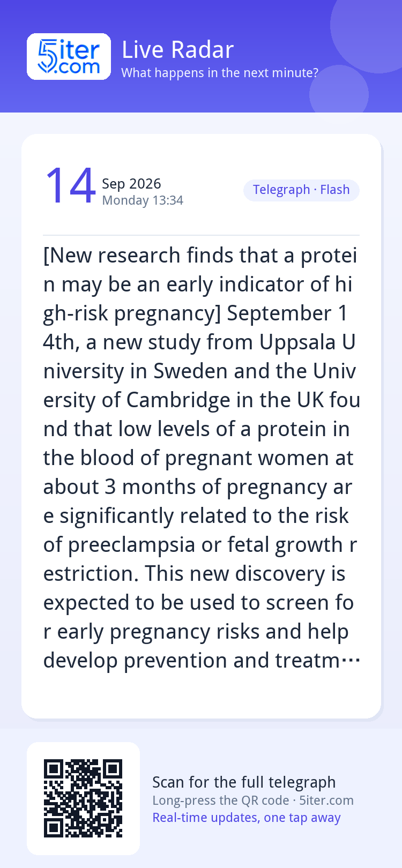This screenshot has width=402, height=868.
Task: Click 'Scan for the full telegraph' text
Action: click(x=244, y=782)
